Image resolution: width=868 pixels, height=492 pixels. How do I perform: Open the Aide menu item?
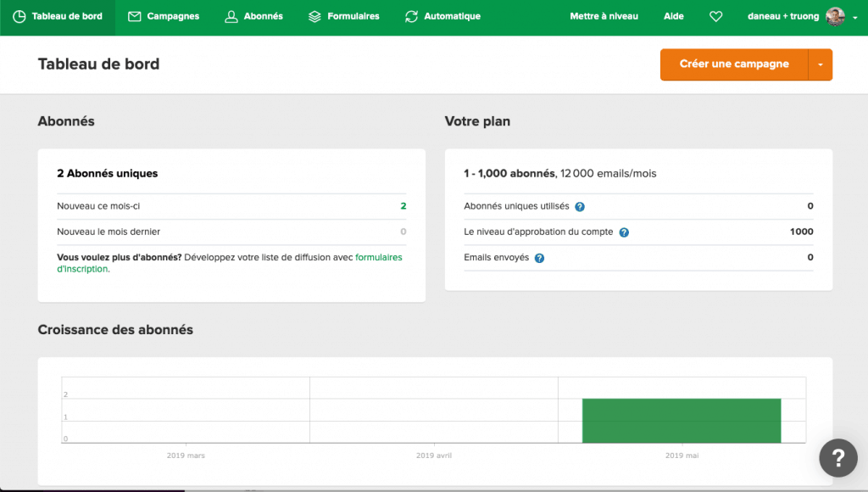click(673, 16)
